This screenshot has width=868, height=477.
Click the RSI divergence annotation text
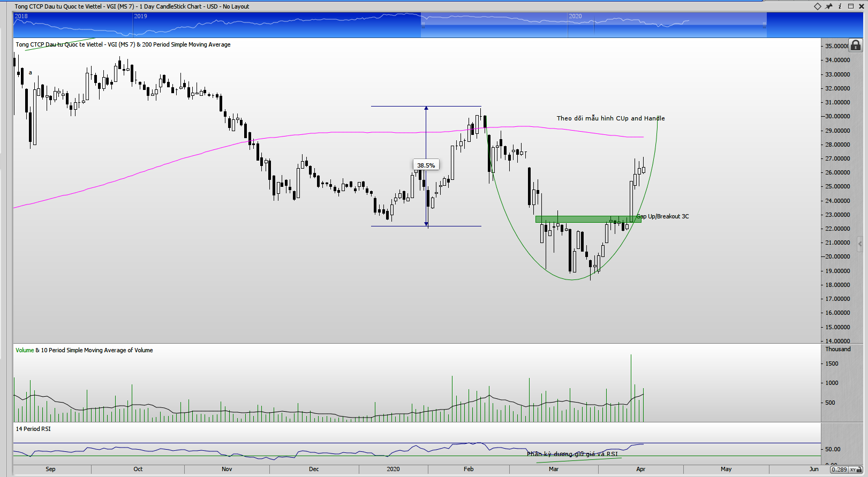coord(572,454)
